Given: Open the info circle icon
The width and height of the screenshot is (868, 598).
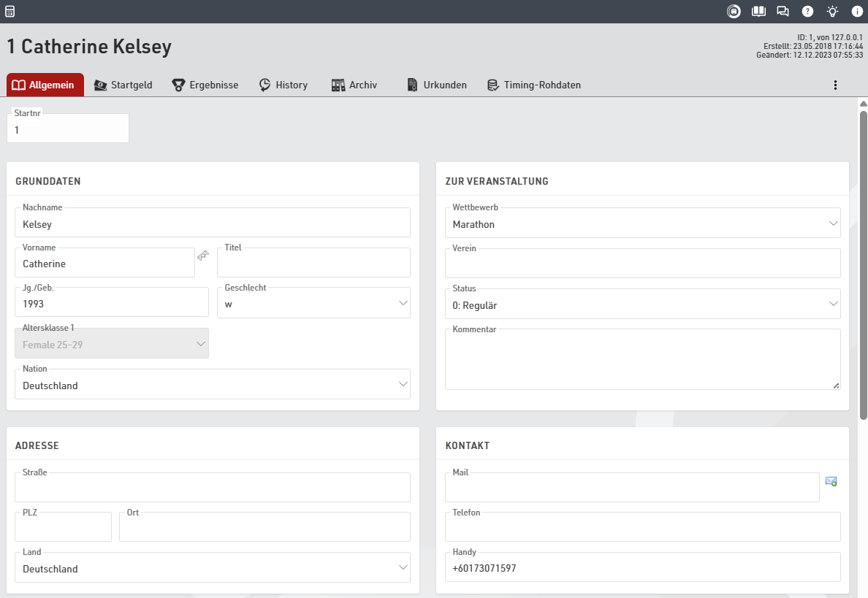Looking at the screenshot, I should click(857, 12).
